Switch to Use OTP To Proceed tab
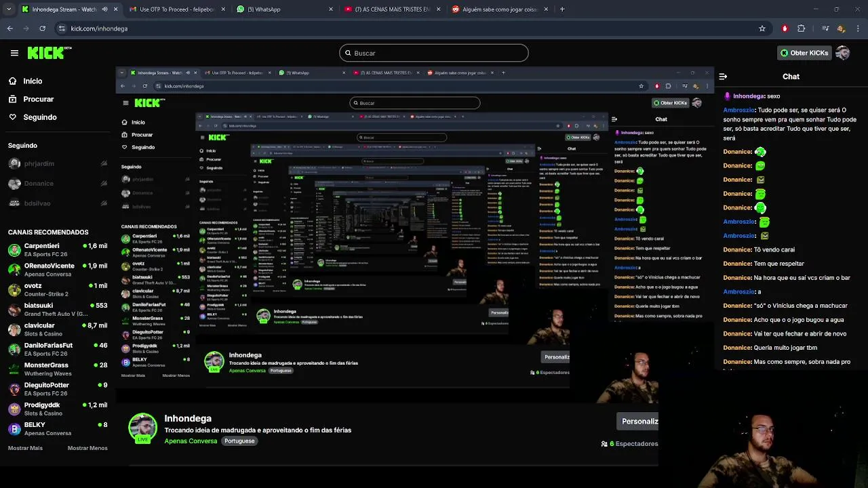Viewport: 868px width, 488px height. [177, 9]
